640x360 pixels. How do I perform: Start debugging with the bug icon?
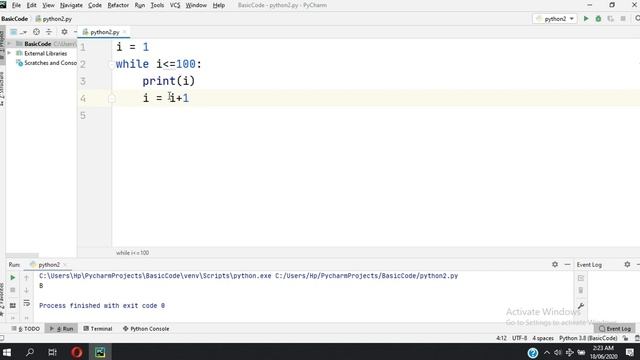[598, 19]
